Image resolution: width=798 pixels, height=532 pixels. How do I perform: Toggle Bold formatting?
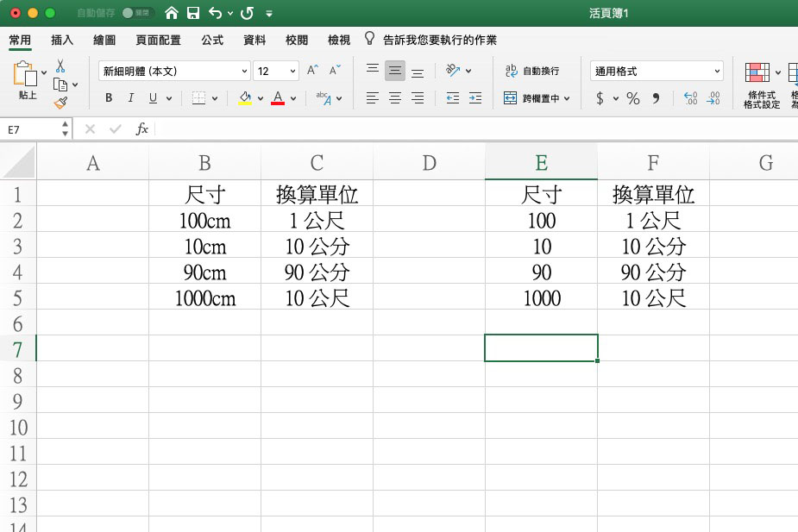coord(108,98)
